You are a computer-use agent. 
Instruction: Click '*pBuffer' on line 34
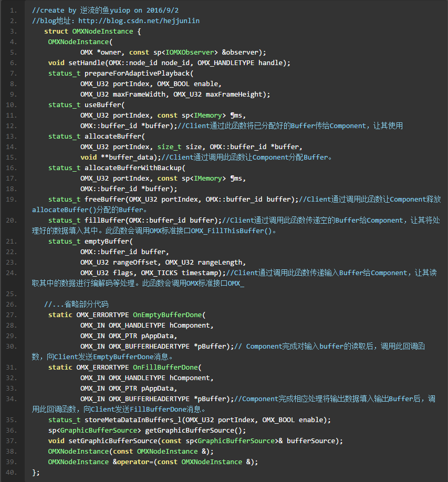pos(210,399)
